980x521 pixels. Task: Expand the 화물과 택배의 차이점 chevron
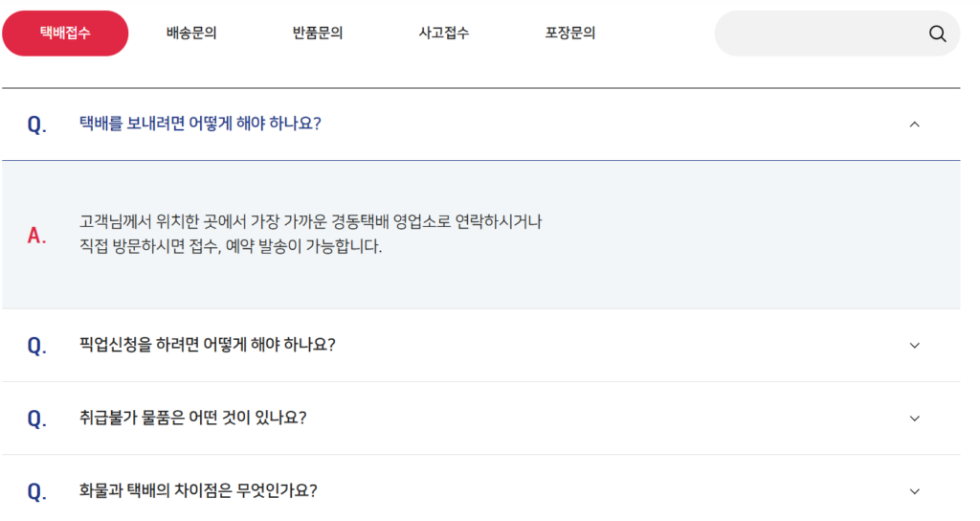point(914,491)
